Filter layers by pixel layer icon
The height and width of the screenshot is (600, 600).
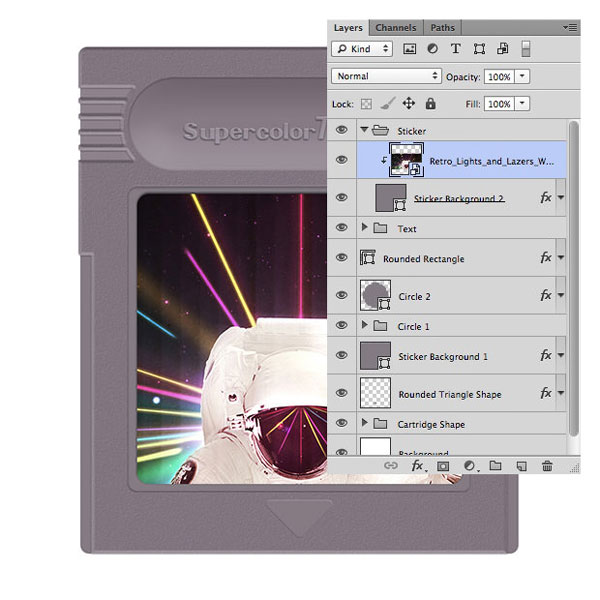(x=409, y=49)
